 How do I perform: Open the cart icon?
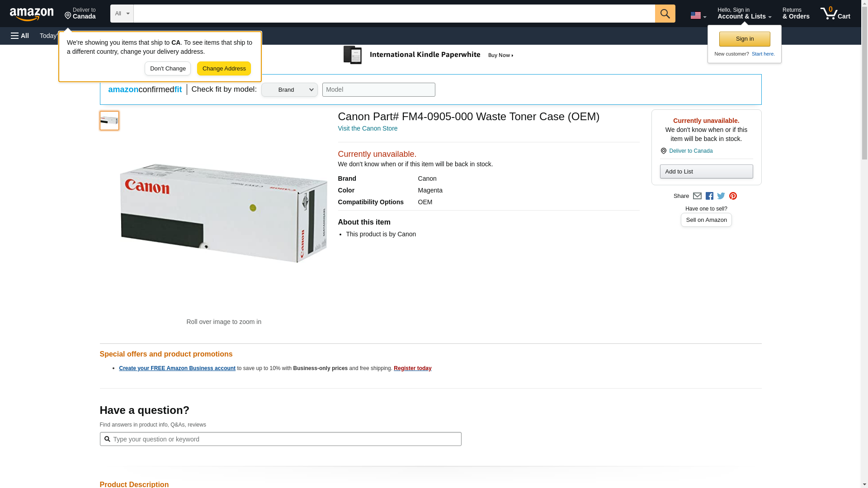(835, 14)
